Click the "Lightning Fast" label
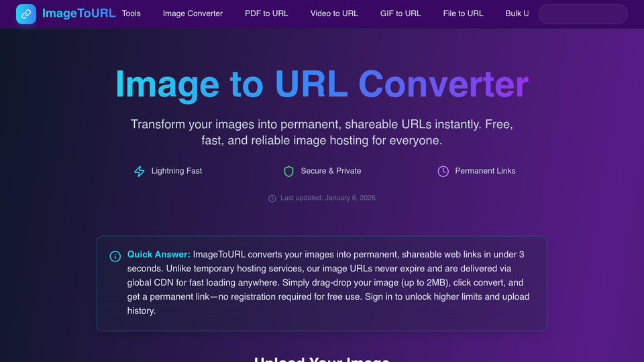644x362 pixels. pos(176,171)
